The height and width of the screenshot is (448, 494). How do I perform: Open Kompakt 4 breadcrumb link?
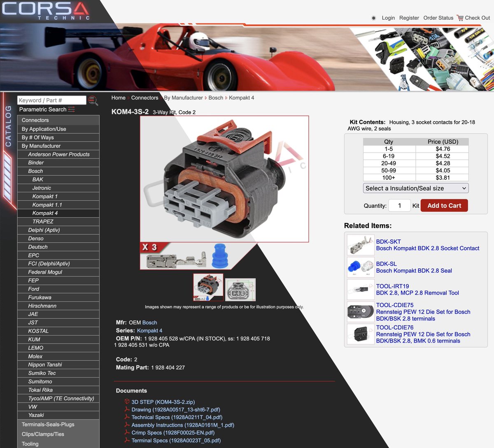click(x=242, y=97)
